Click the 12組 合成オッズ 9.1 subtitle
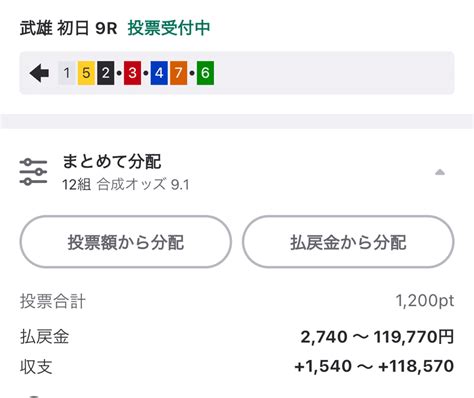Viewport: 474px width, 398px height. [x=126, y=185]
